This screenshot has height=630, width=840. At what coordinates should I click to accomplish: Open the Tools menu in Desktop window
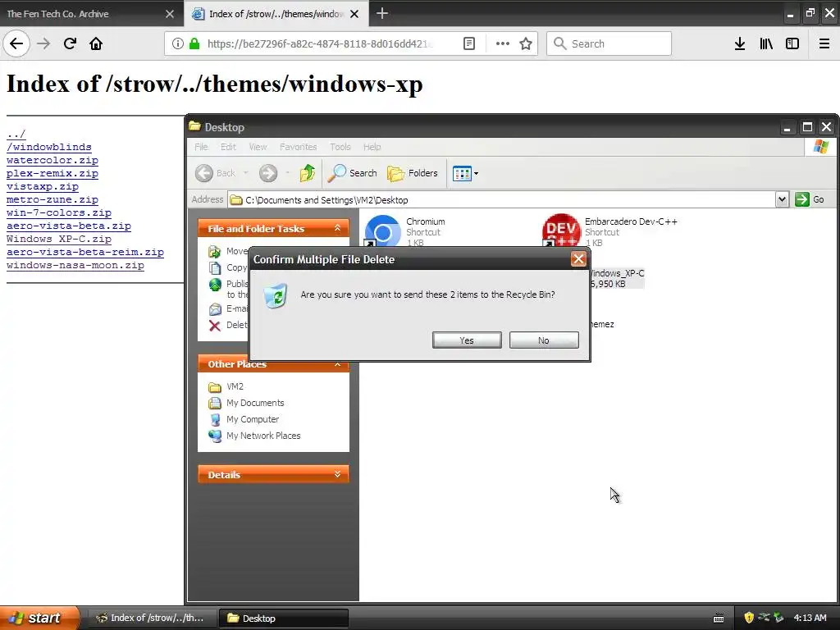click(340, 147)
